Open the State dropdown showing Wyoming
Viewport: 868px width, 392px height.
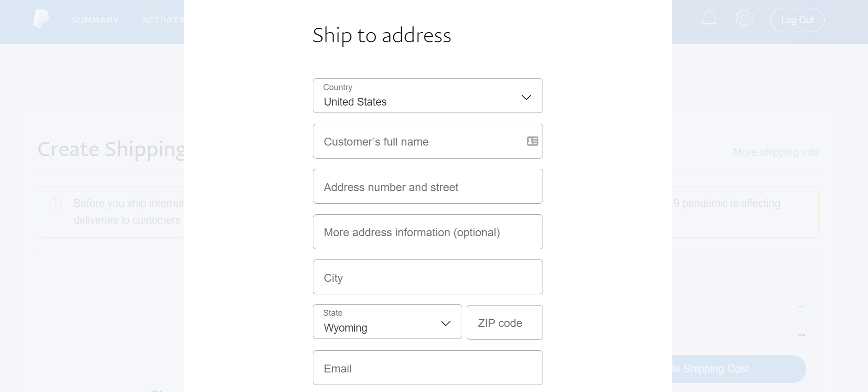[x=387, y=321]
